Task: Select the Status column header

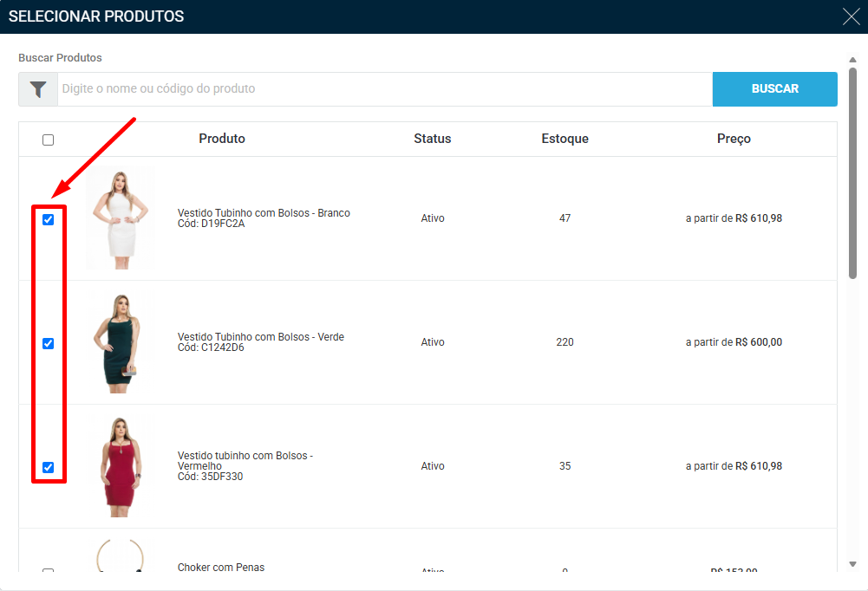Action: coord(433,139)
